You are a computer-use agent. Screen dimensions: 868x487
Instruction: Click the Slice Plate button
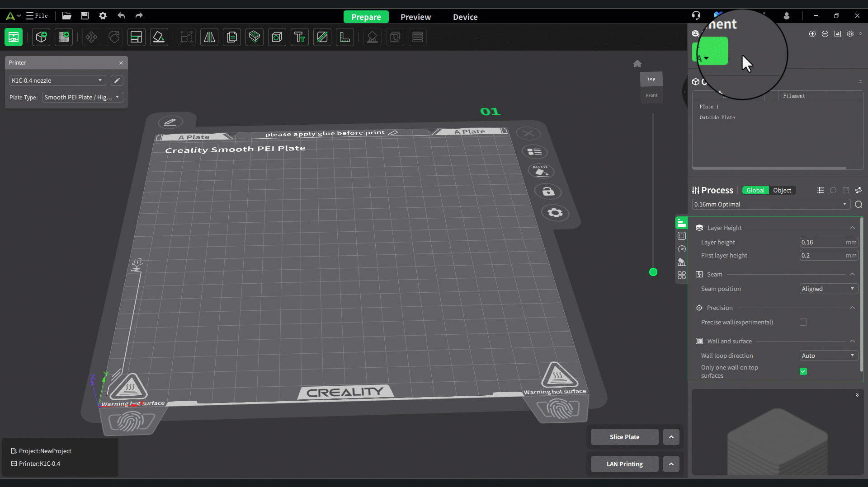[624, 437]
